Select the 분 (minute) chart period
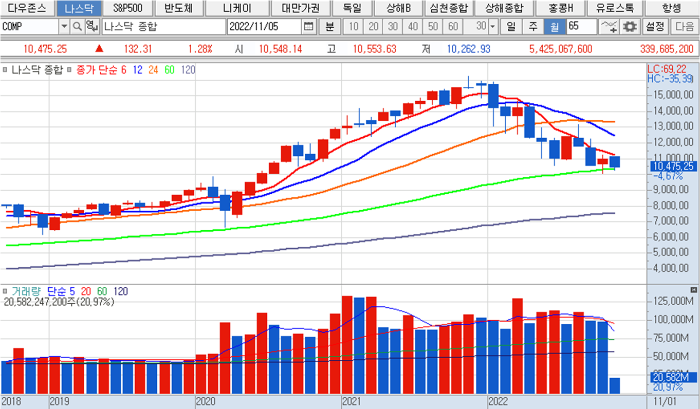700x409 pixels. pyautogui.click(x=329, y=26)
